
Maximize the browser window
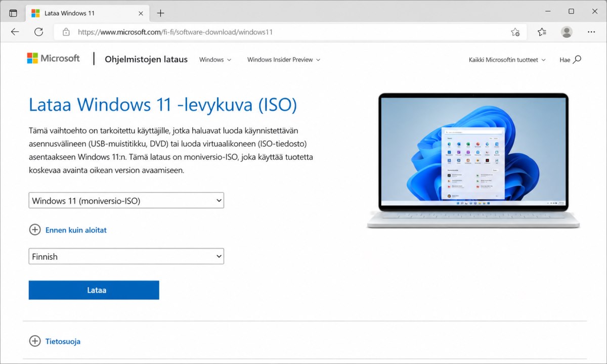(x=571, y=11)
